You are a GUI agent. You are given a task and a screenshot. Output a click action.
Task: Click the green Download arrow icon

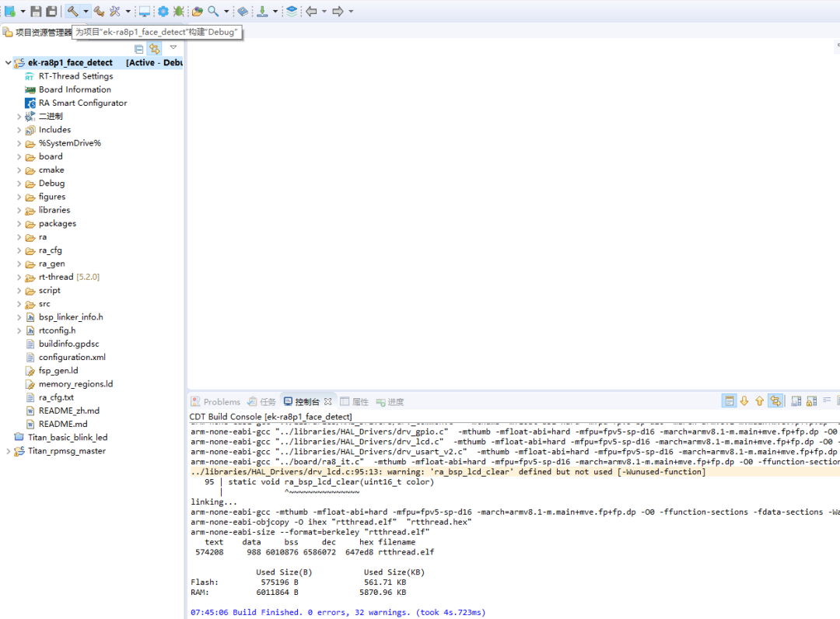coord(262,11)
